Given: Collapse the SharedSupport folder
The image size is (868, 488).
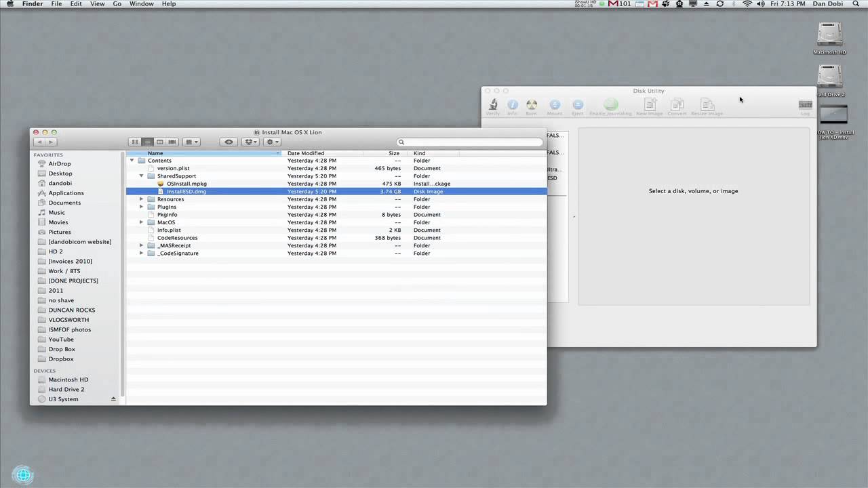Looking at the screenshot, I should (142, 176).
